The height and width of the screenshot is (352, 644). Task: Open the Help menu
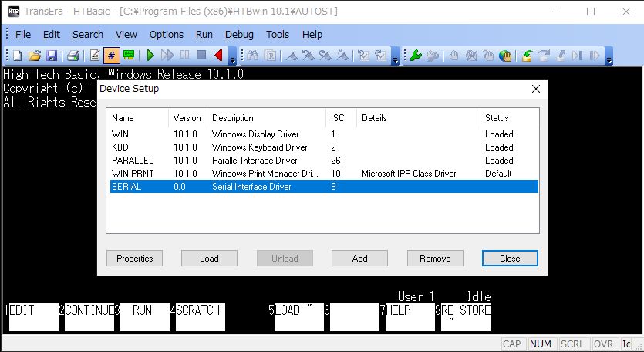click(312, 35)
